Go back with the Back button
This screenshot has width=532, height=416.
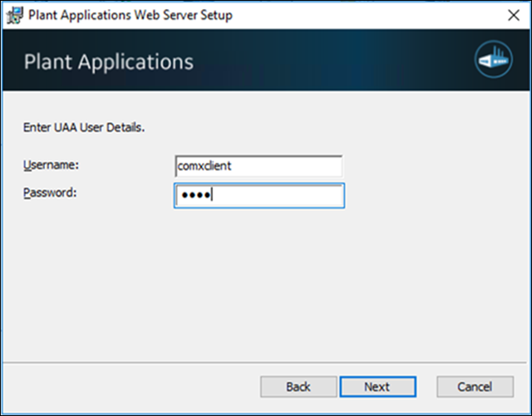point(298,386)
